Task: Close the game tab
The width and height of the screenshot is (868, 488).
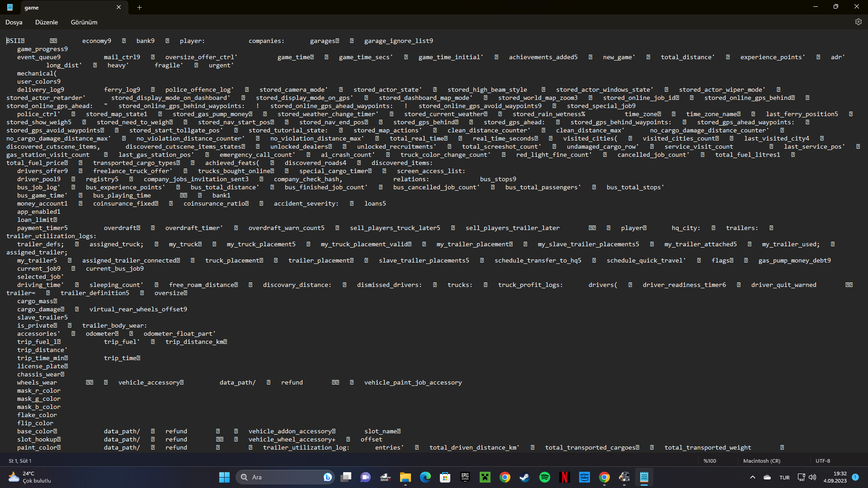Action: tap(118, 8)
